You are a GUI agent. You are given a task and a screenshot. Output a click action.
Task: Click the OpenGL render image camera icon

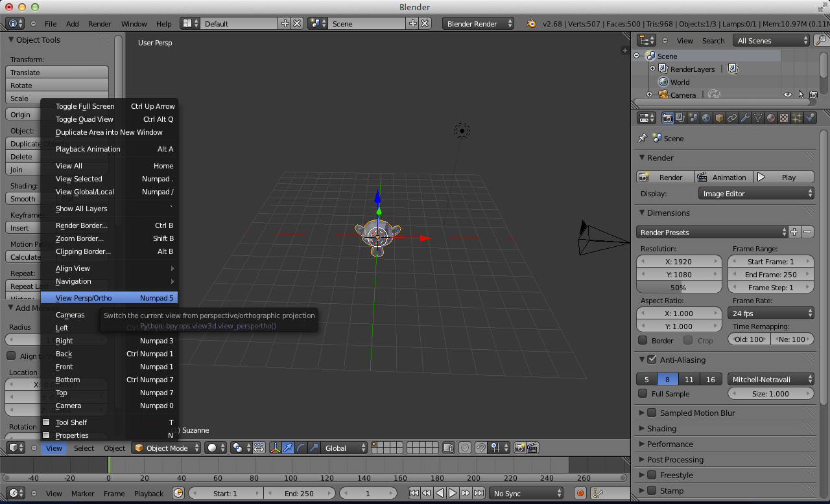click(x=519, y=448)
